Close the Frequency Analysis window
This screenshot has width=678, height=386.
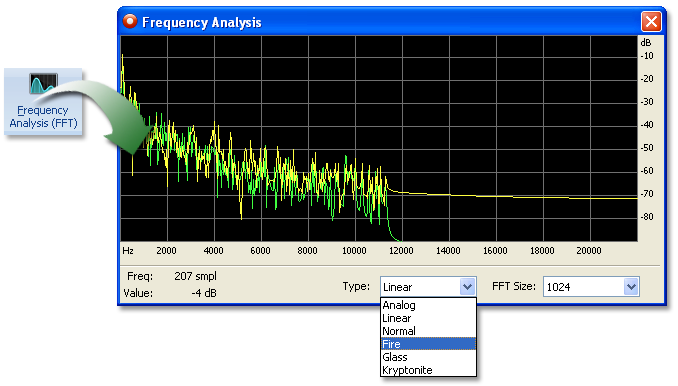coord(651,21)
